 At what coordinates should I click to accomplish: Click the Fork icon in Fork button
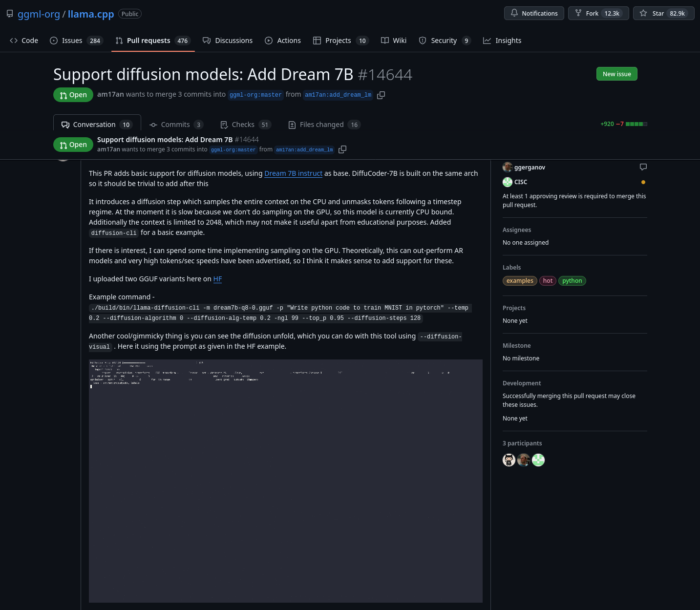(x=578, y=13)
